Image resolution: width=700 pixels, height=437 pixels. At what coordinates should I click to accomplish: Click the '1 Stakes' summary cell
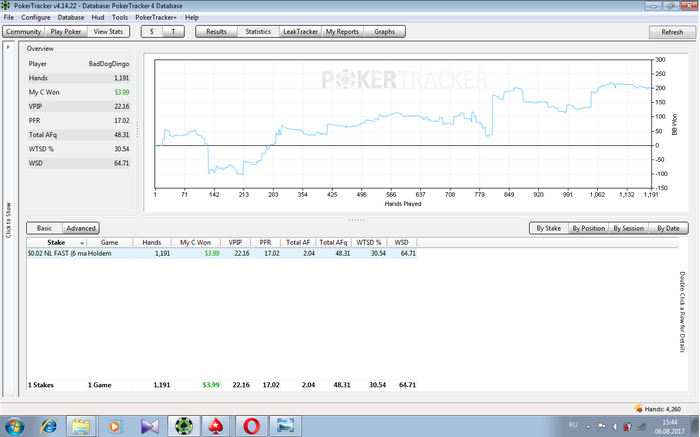[x=41, y=385]
